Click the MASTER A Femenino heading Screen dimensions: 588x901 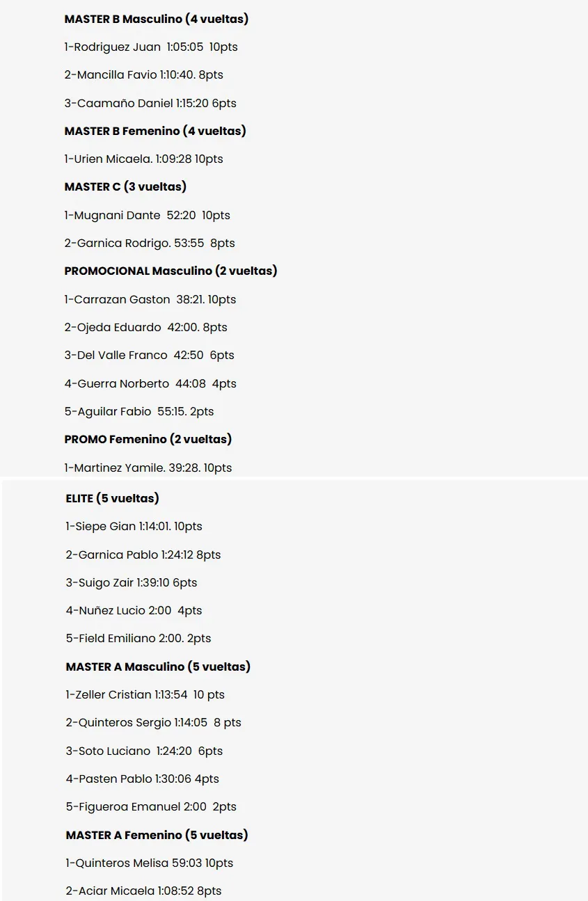click(157, 835)
